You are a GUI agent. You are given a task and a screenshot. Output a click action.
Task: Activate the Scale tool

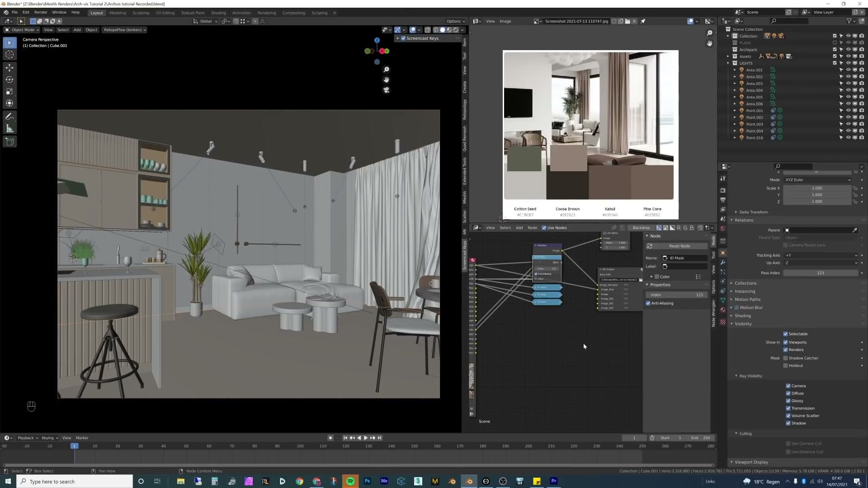tap(9, 91)
